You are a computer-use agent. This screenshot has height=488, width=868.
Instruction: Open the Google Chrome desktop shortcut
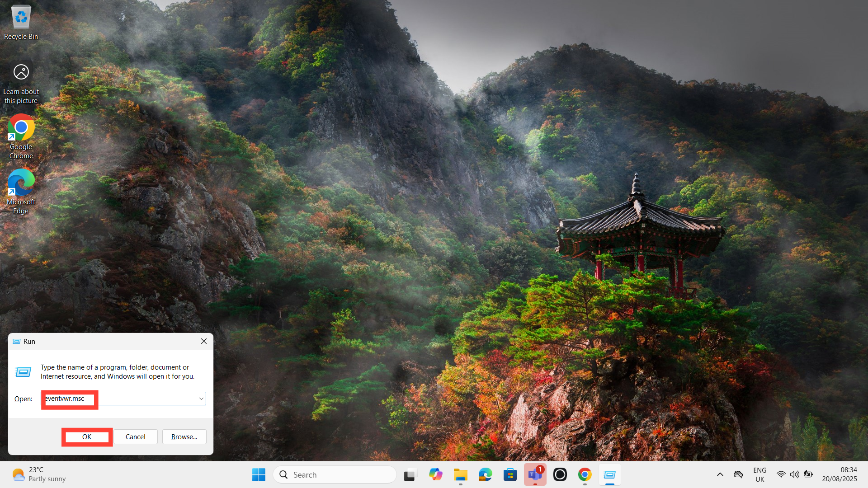pos(21,136)
